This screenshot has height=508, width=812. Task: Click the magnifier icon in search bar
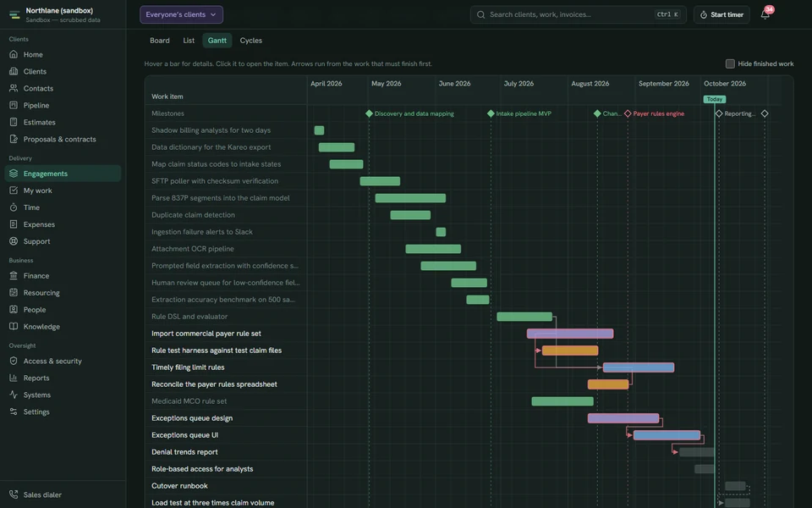[x=480, y=14]
